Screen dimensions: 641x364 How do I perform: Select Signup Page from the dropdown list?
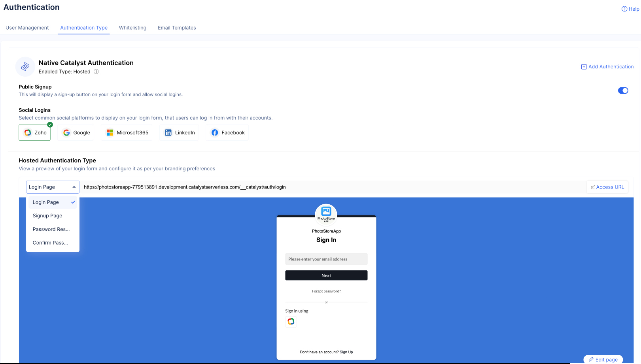[47, 216]
